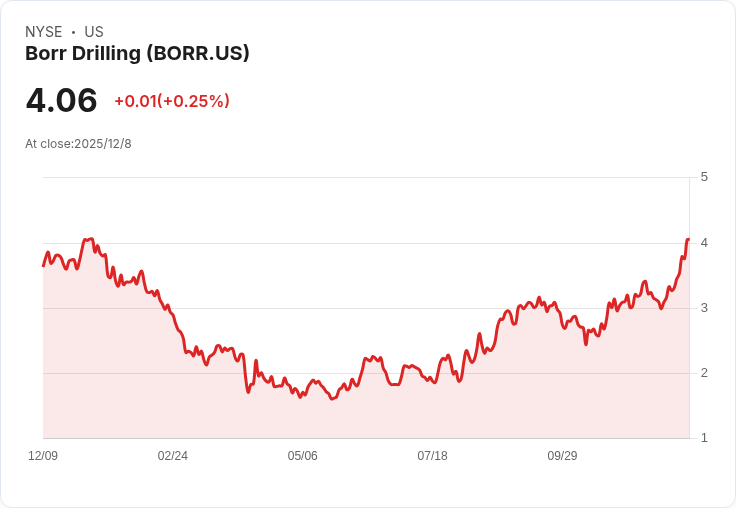736x508 pixels.
Task: Select the y-axis value 4
Action: (x=704, y=243)
